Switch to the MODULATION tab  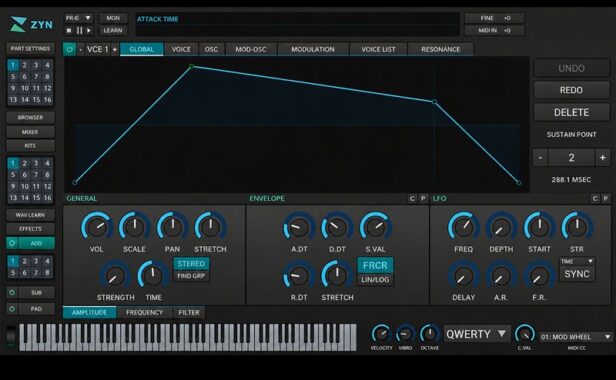(313, 50)
